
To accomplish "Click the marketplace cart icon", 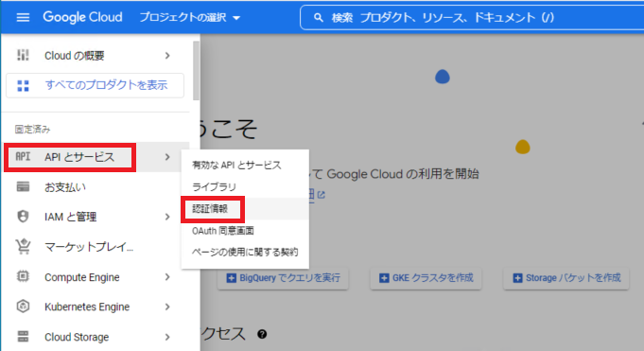I will 23,246.
